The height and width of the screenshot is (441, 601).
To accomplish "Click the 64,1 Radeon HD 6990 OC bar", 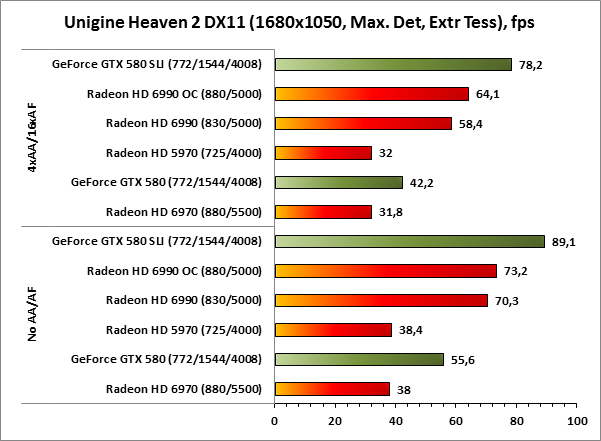I will click(371, 94).
